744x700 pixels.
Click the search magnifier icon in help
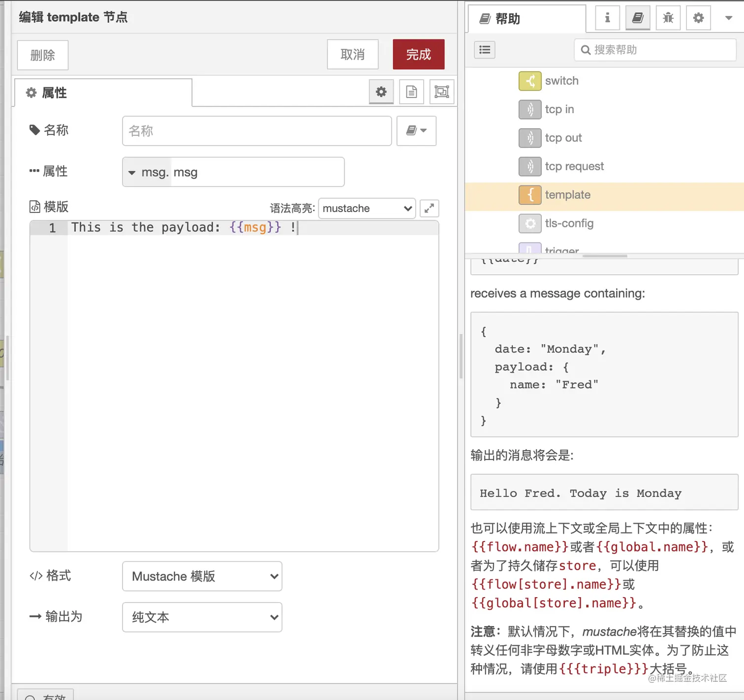click(586, 50)
